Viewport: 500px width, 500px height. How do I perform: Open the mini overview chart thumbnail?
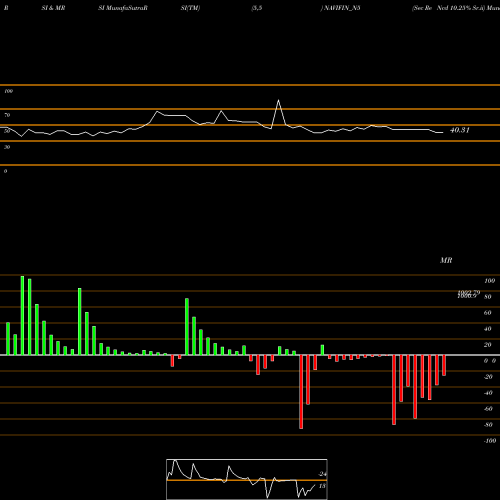tap(247, 479)
